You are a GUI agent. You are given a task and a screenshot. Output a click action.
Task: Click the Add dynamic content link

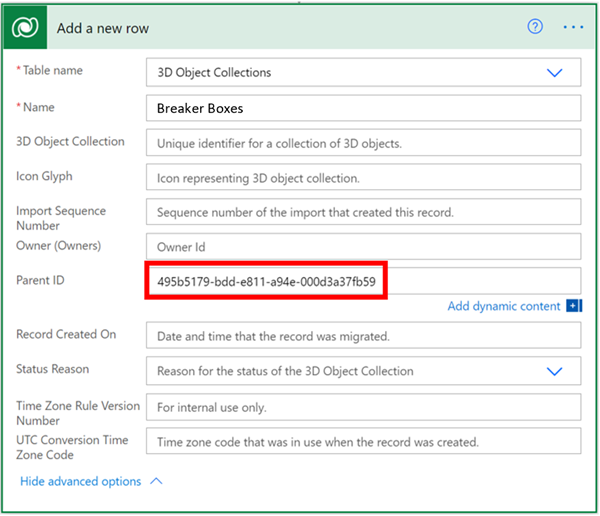(504, 306)
